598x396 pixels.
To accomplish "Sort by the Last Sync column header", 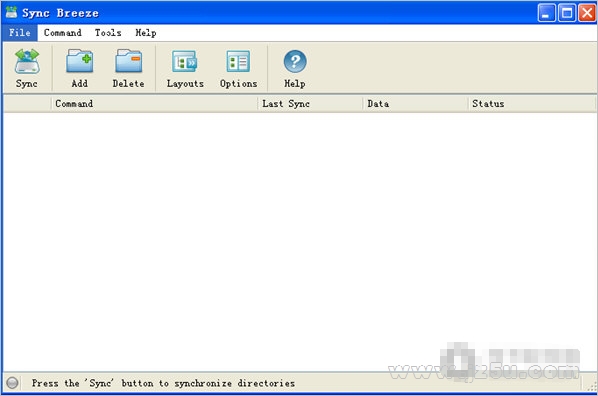I will tap(310, 104).
